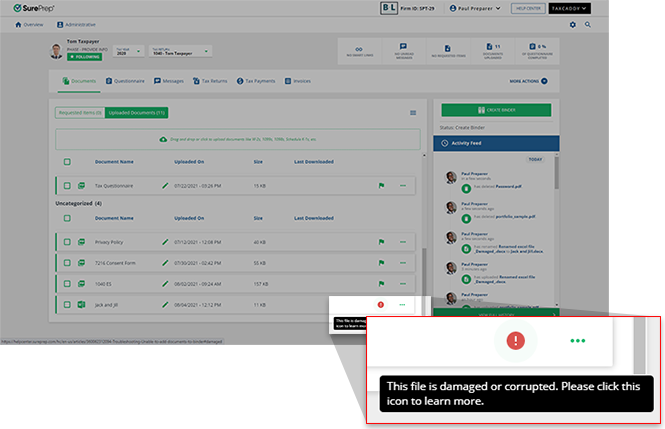Click the red damaged-file warning icon on Jack and Jill
The width and height of the screenshot is (665, 429).
point(380,304)
